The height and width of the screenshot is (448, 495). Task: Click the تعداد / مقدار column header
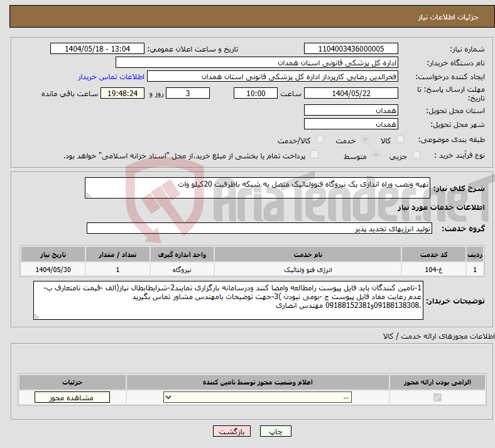(117, 254)
